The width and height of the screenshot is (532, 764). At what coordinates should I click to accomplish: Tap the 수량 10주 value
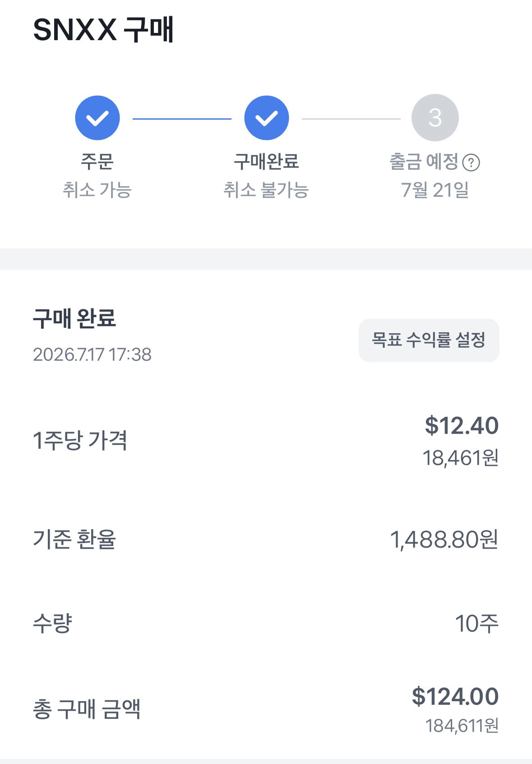tap(477, 624)
